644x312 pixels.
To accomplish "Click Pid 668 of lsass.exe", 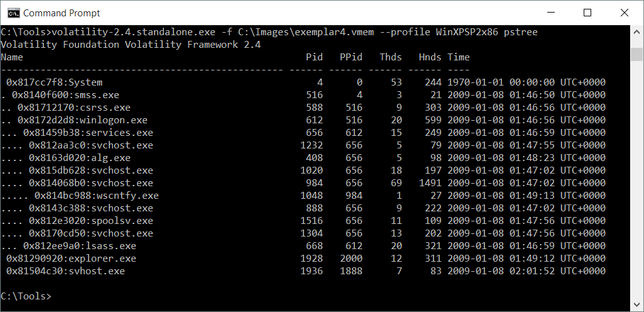I will point(314,246).
